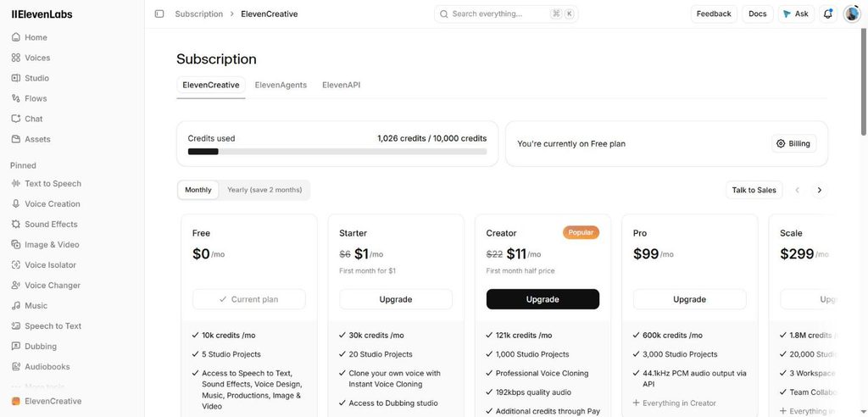Show previous plans with left chevron
Screen dimensions: 868x417
click(x=797, y=190)
